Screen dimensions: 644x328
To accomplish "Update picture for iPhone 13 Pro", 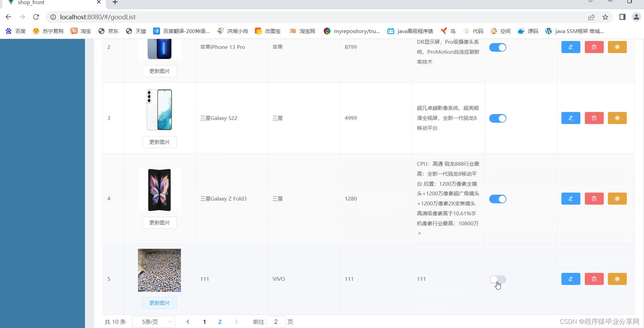I will (160, 71).
